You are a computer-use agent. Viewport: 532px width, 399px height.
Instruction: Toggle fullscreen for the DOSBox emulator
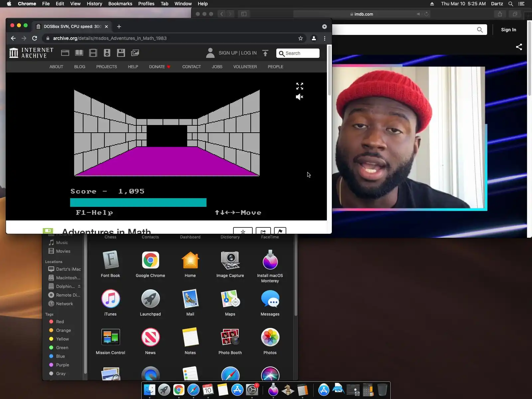(x=300, y=86)
